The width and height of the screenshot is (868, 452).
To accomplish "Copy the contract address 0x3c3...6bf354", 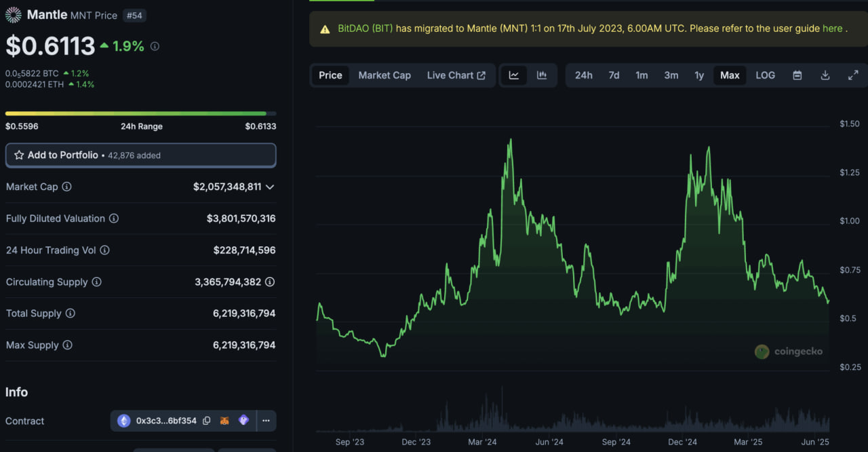I will click(x=207, y=421).
